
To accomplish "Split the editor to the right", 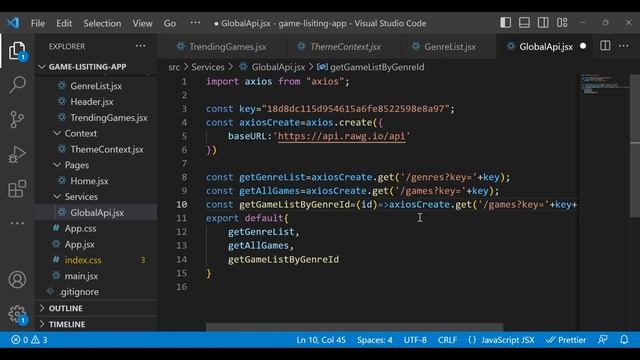I will click(x=605, y=46).
